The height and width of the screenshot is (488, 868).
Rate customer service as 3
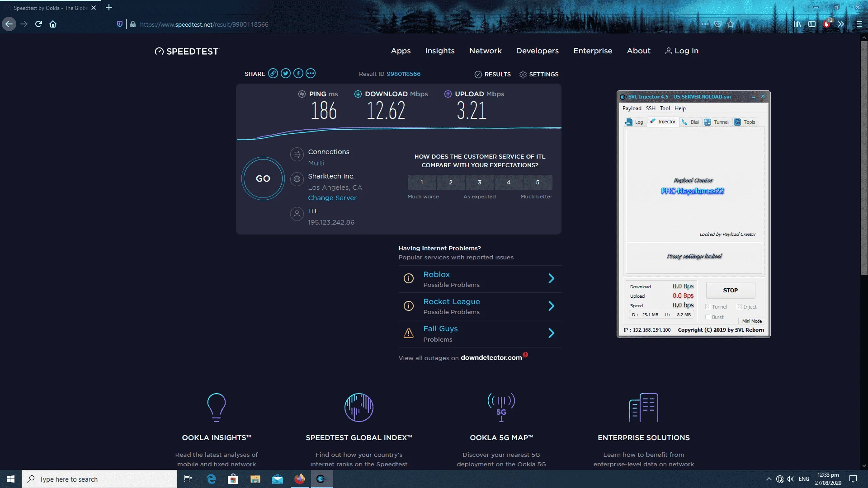pyautogui.click(x=480, y=183)
